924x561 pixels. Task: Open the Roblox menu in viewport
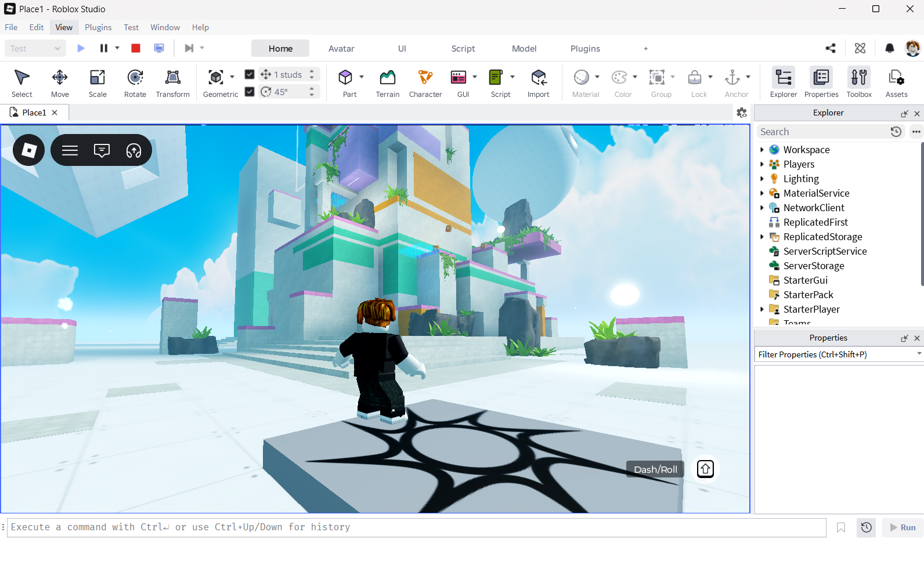pos(29,150)
